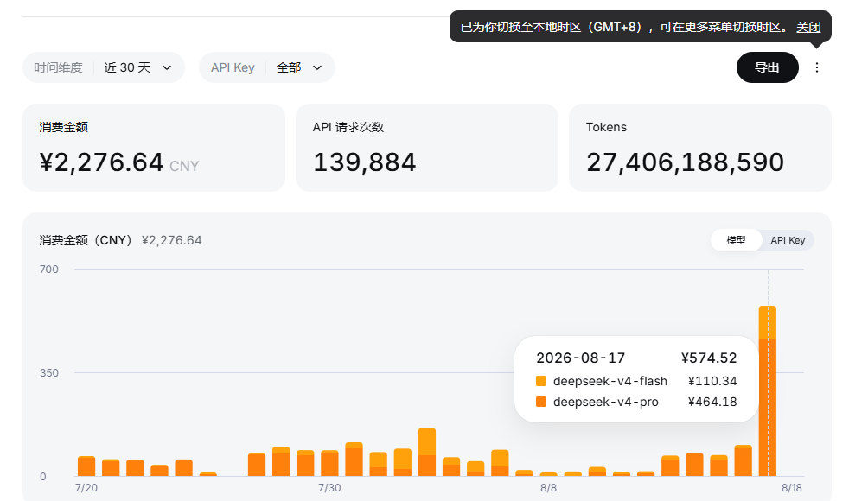Switch chart grouping to API Key
868x501 pixels.
pyautogui.click(x=788, y=240)
